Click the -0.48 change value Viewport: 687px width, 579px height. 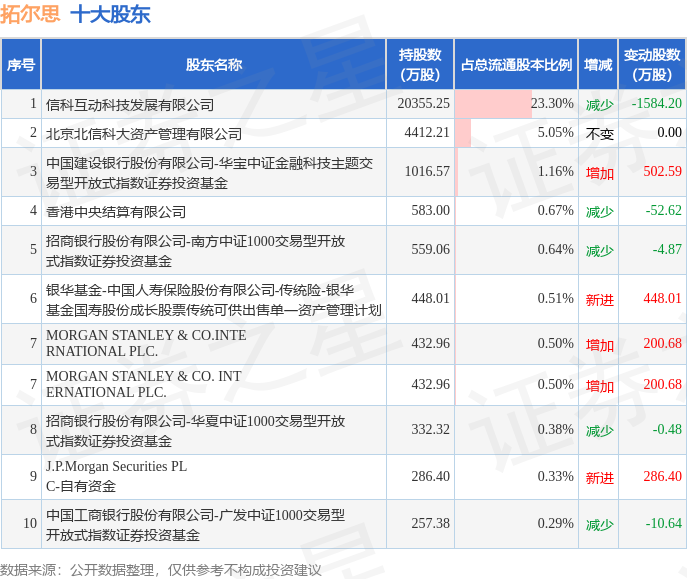[x=667, y=429]
